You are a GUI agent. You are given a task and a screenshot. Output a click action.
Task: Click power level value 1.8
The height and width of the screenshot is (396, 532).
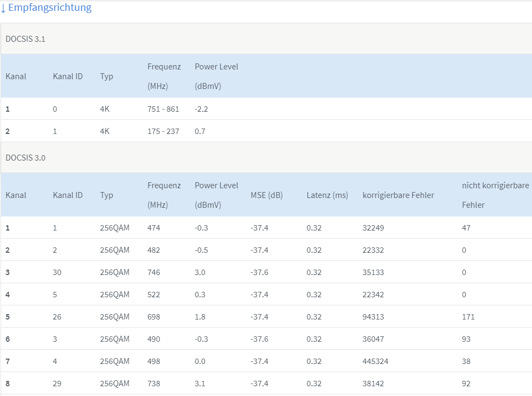point(200,317)
